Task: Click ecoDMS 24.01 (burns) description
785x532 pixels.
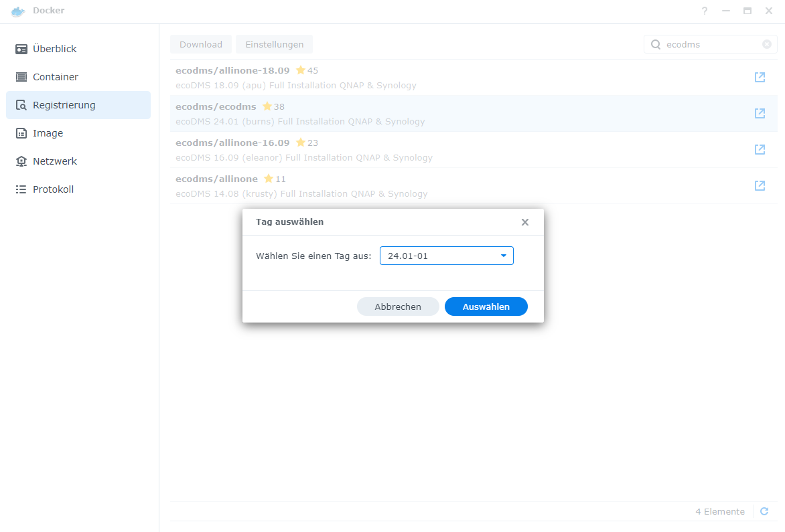Action: (300, 122)
